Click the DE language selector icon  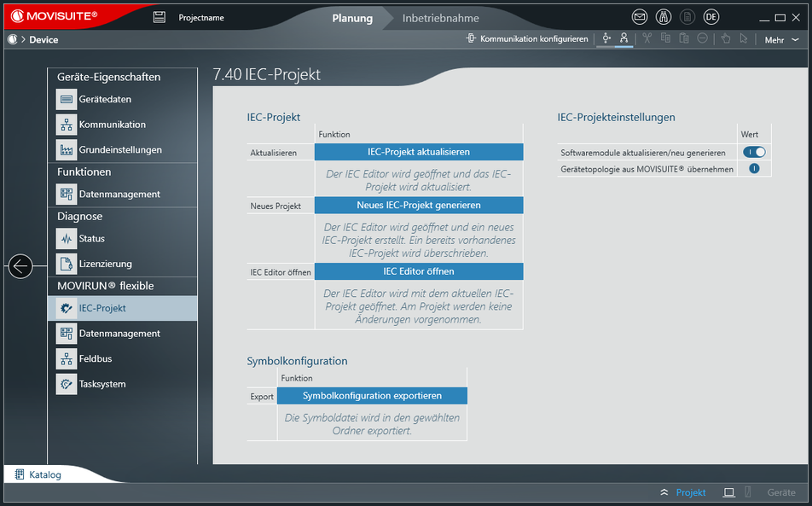click(711, 17)
